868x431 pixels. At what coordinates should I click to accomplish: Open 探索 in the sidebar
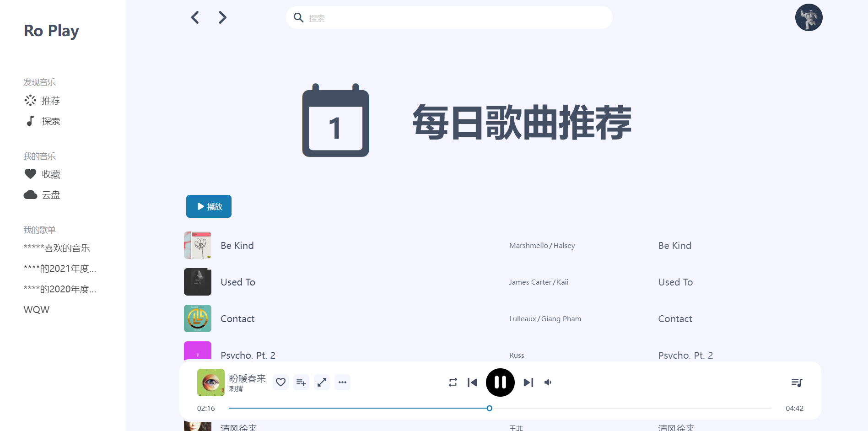(42, 121)
